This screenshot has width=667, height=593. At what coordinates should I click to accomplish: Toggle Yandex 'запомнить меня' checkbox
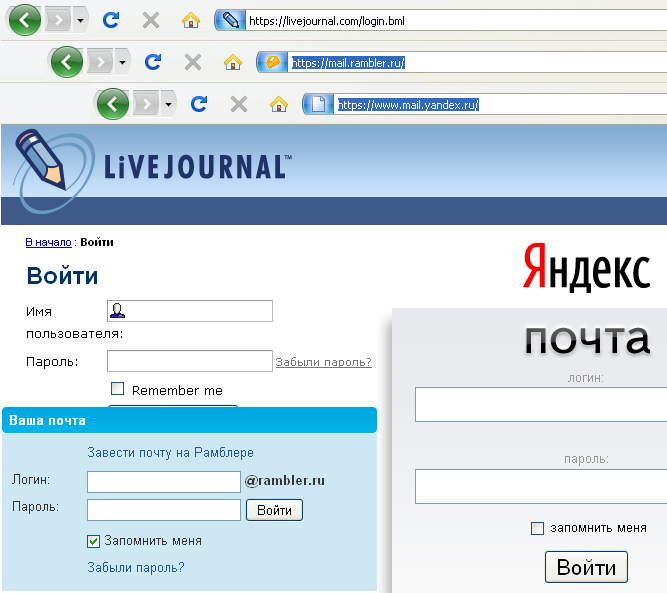pos(537,528)
